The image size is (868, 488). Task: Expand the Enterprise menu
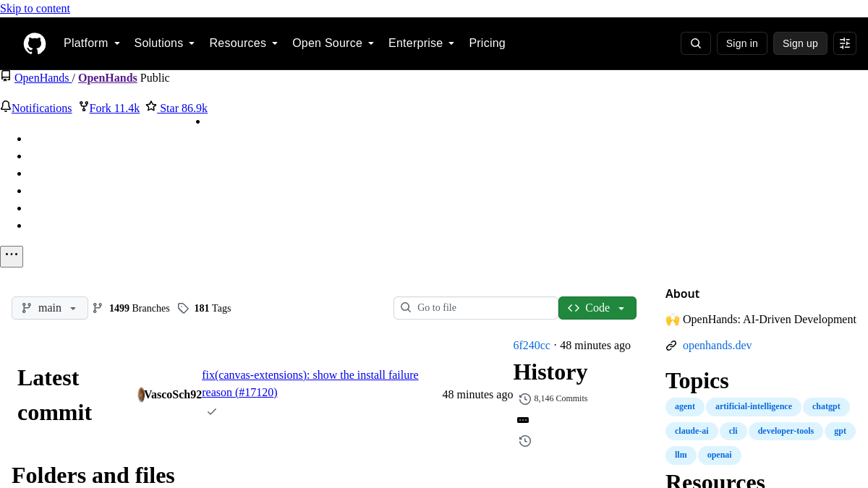(422, 43)
